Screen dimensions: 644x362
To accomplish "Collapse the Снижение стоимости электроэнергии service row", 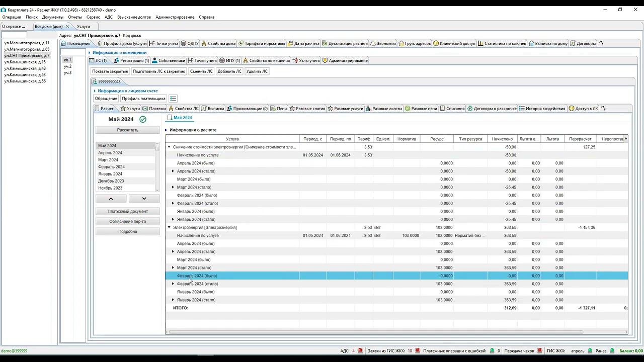I will pyautogui.click(x=169, y=147).
